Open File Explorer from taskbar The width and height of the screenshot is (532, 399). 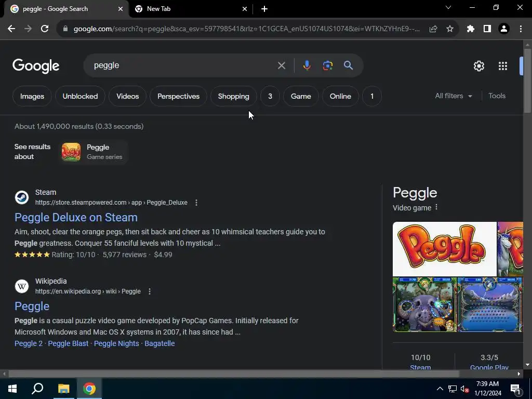[63, 389]
